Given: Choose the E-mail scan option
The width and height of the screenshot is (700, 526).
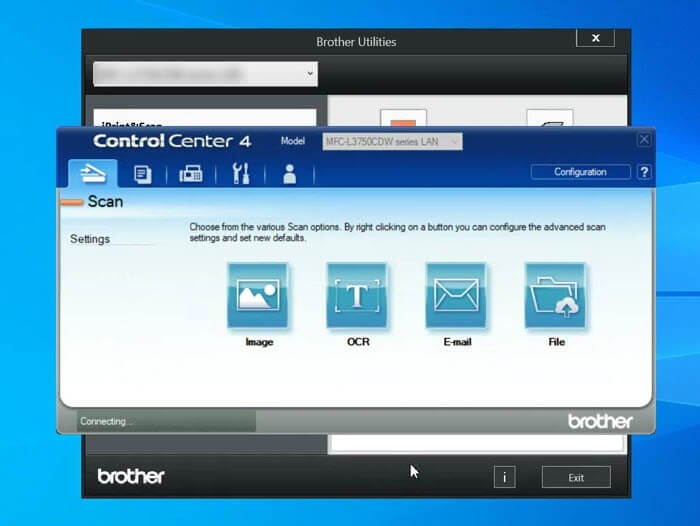Looking at the screenshot, I should [x=456, y=296].
